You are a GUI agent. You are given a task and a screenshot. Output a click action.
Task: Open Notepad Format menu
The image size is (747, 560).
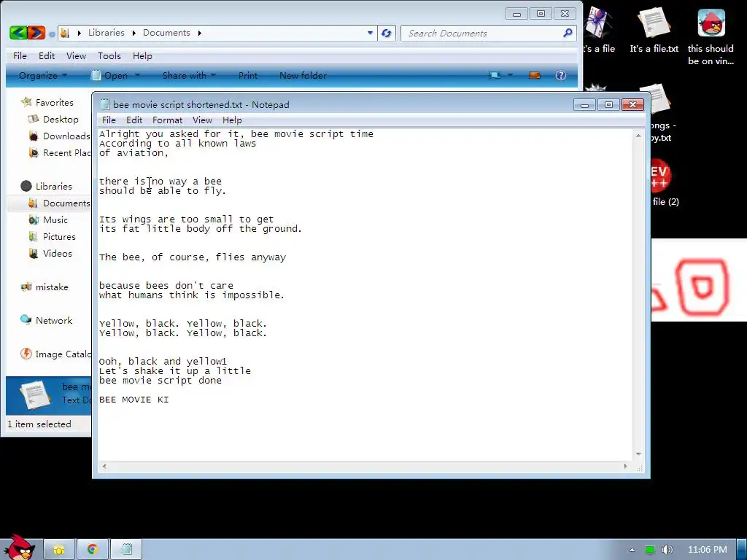167,120
